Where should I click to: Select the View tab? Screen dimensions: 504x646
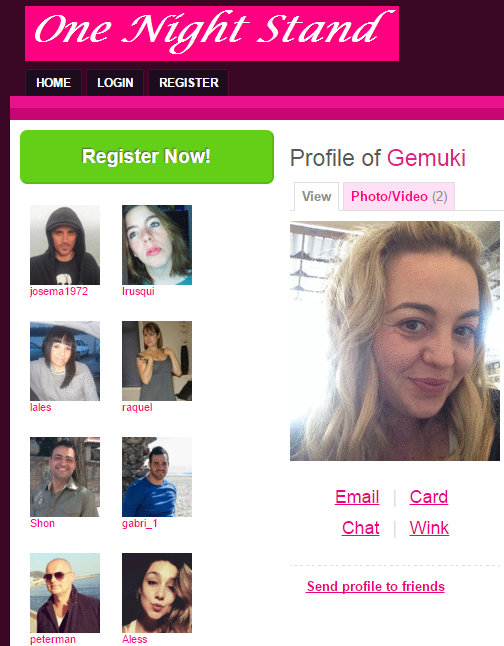point(316,197)
